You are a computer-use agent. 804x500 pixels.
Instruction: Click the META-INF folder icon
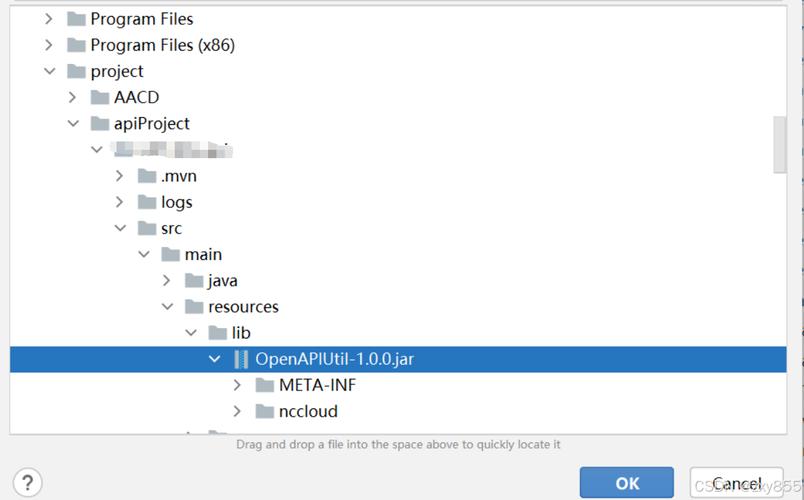265,385
